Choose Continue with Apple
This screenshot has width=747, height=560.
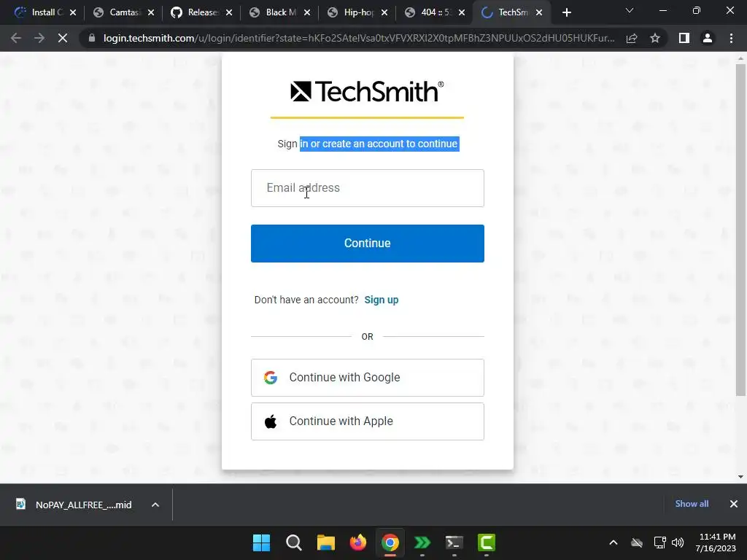(x=368, y=421)
